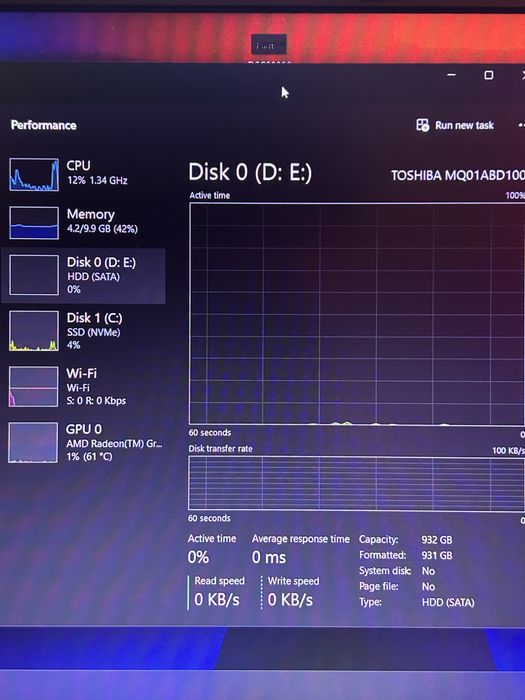This screenshot has width=525, height=700.
Task: Click the Run new task button label
Action: pyautogui.click(x=465, y=125)
